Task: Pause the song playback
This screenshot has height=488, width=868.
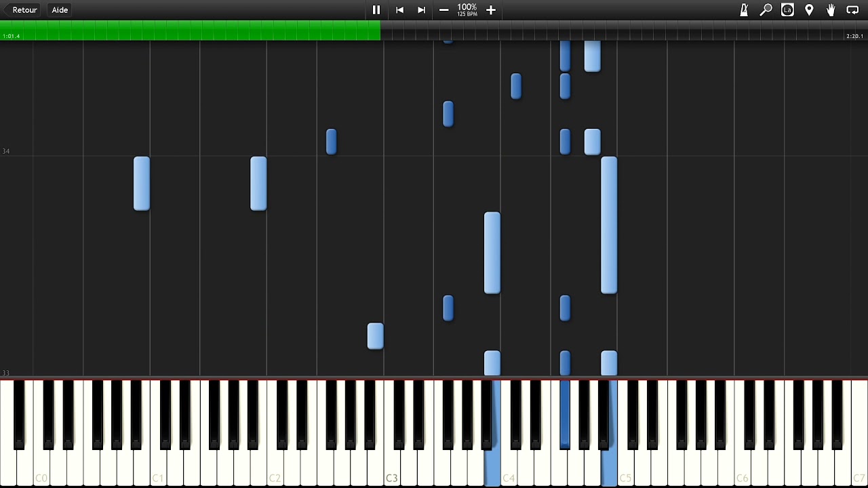Action: click(376, 9)
